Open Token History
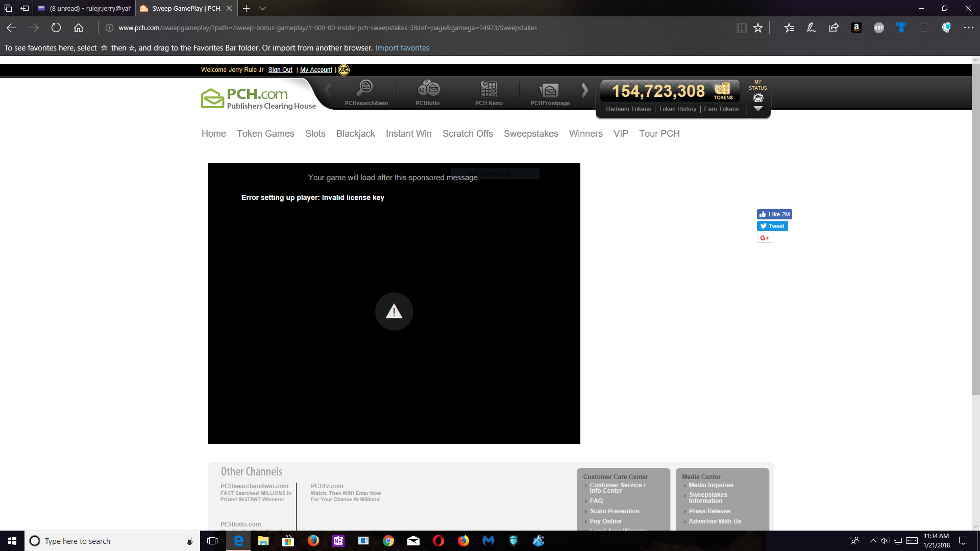 (677, 109)
